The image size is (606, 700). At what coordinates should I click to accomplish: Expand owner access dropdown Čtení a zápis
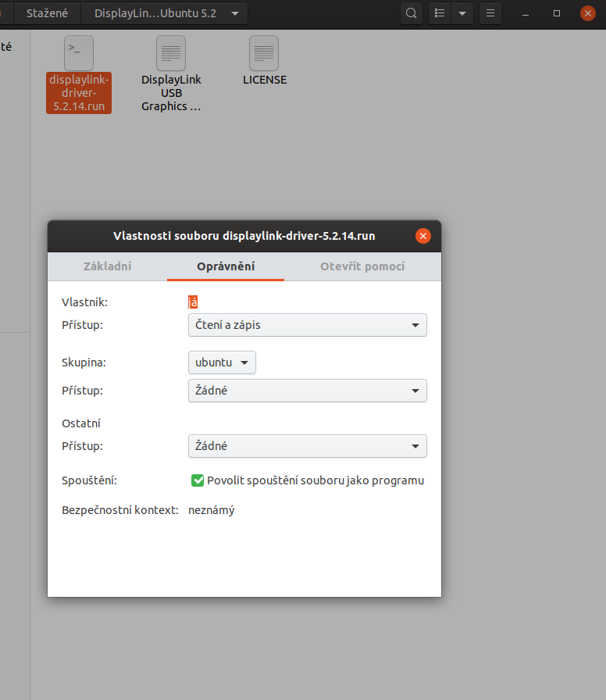[x=308, y=325]
